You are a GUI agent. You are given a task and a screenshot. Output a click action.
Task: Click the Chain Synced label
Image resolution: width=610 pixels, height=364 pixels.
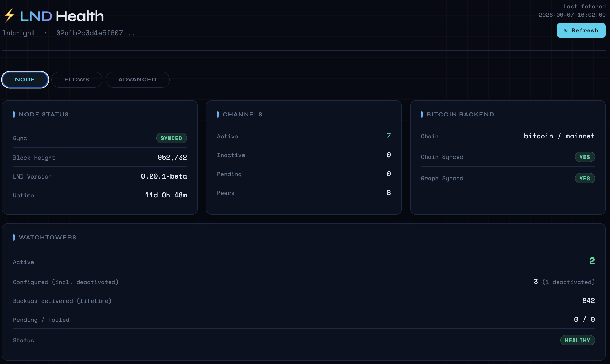[442, 157]
